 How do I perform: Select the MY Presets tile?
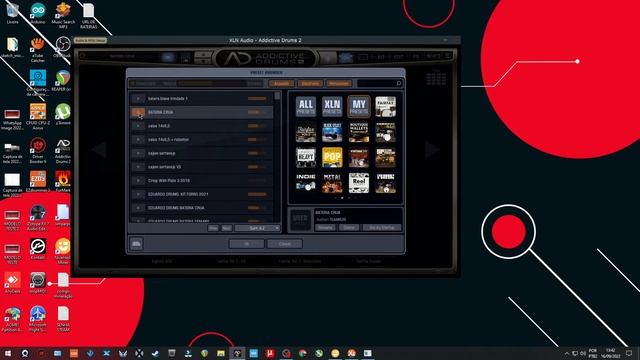click(x=359, y=107)
